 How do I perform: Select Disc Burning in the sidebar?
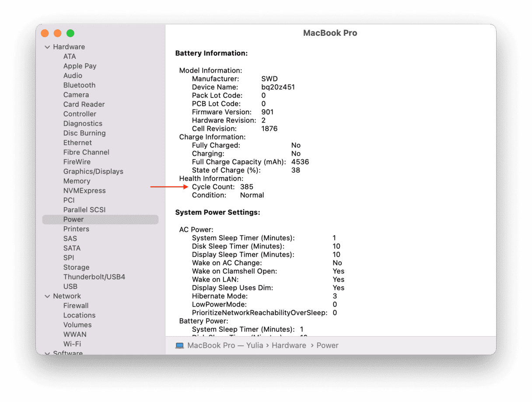pos(84,133)
